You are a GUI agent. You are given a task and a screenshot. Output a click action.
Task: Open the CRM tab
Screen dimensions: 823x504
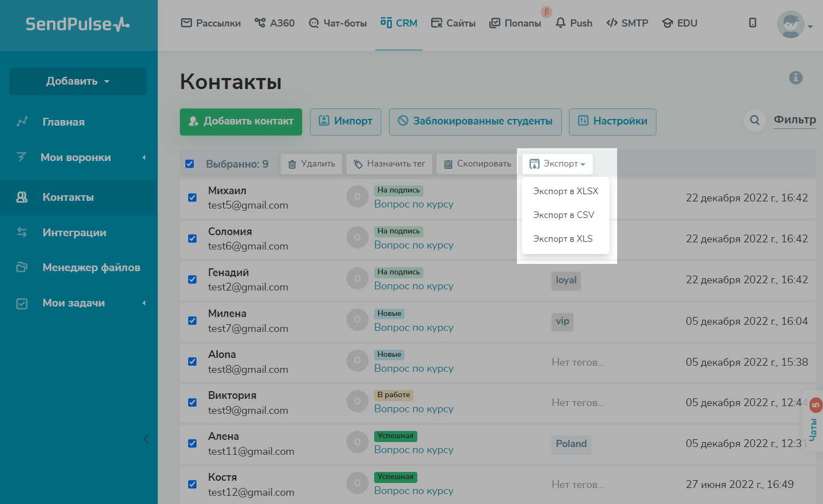[399, 23]
